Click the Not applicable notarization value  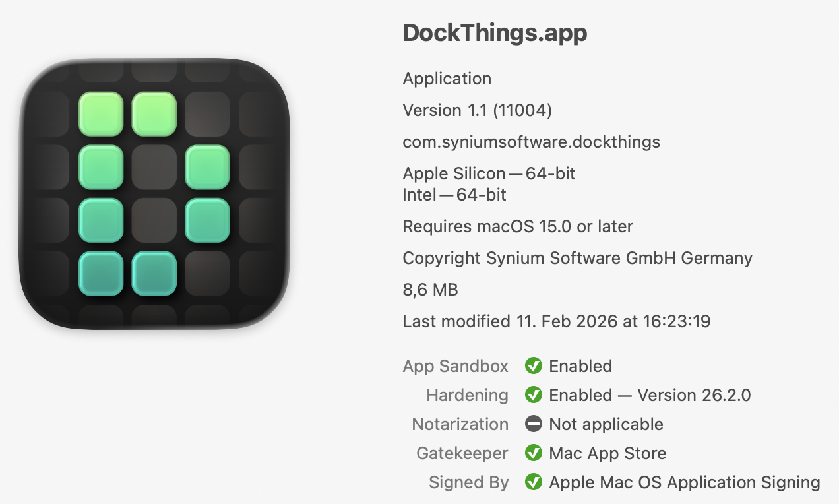pyautogui.click(x=606, y=424)
